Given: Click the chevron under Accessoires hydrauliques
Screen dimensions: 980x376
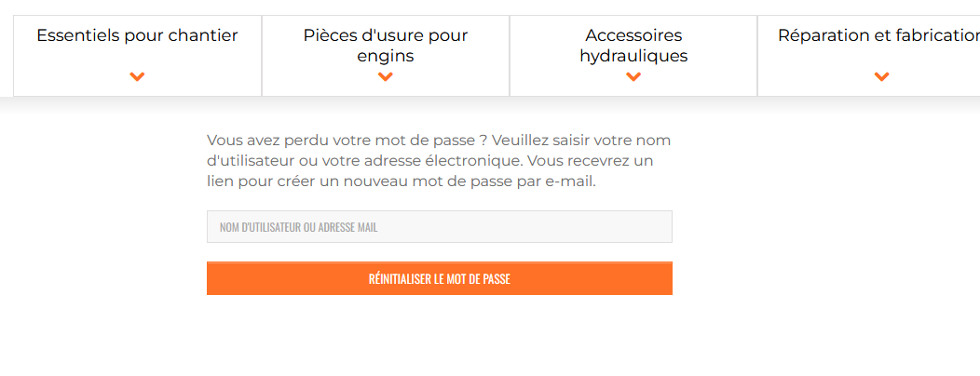Looking at the screenshot, I should (633, 76).
